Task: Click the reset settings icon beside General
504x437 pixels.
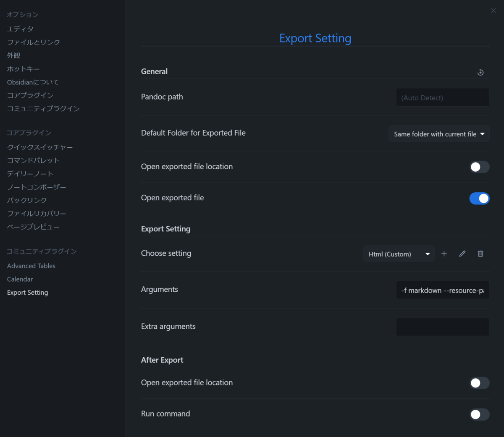Action: pos(480,73)
